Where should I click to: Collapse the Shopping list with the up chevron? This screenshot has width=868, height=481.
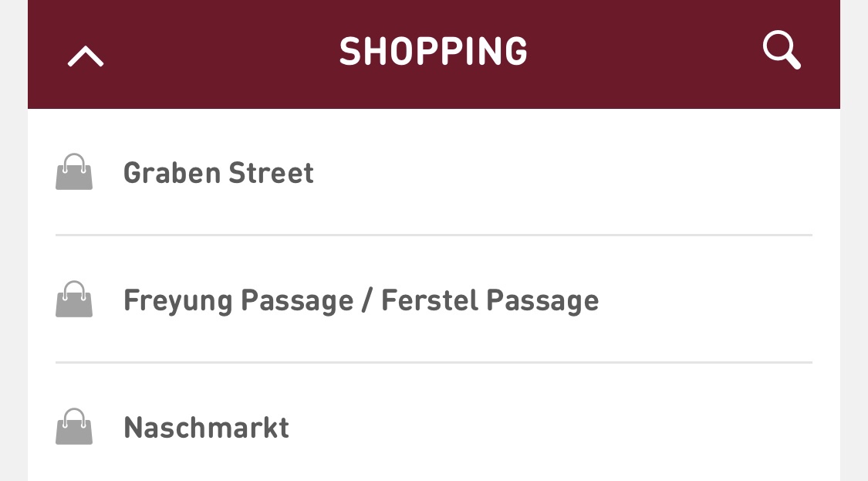(x=86, y=56)
